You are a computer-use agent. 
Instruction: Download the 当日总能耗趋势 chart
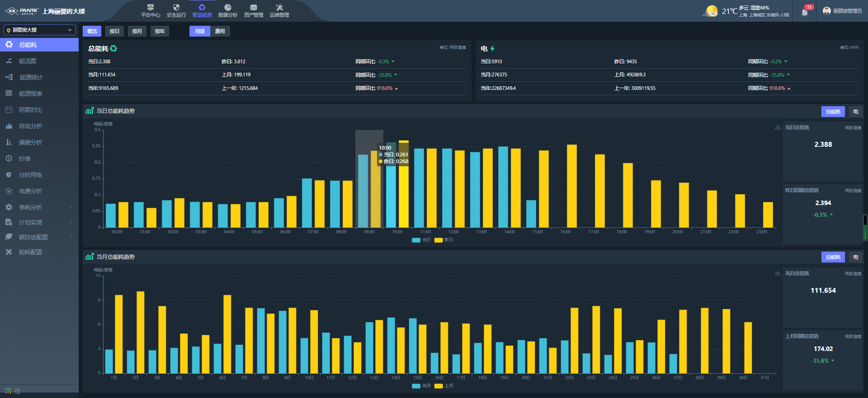[x=778, y=127]
